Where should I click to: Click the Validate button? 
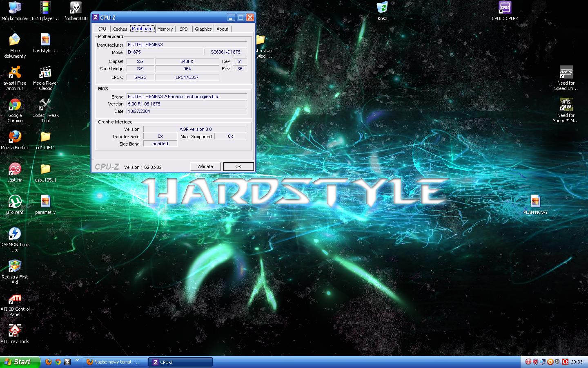[205, 166]
